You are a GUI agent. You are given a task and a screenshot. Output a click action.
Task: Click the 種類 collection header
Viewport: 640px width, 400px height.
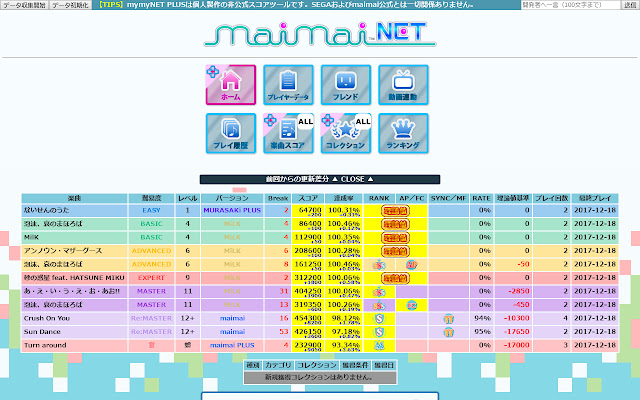point(253,365)
